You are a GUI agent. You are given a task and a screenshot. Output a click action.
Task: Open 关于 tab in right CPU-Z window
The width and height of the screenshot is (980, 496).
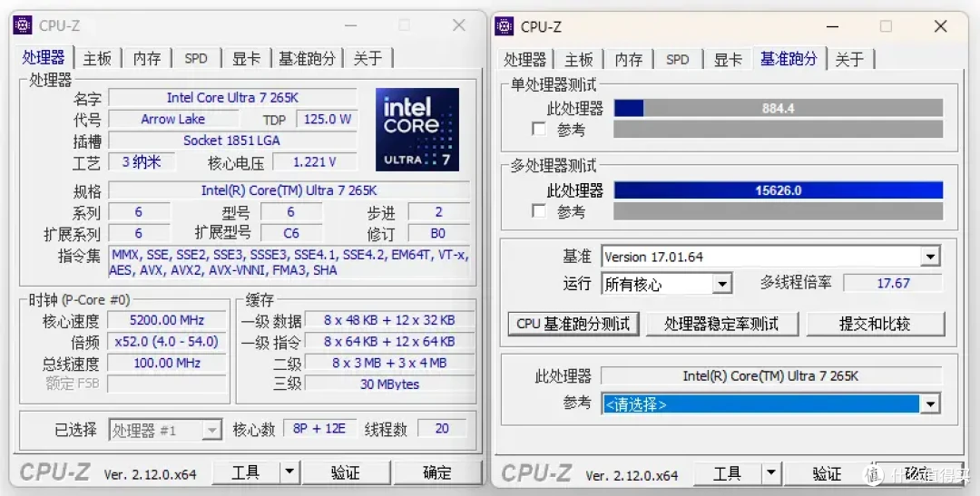point(849,59)
